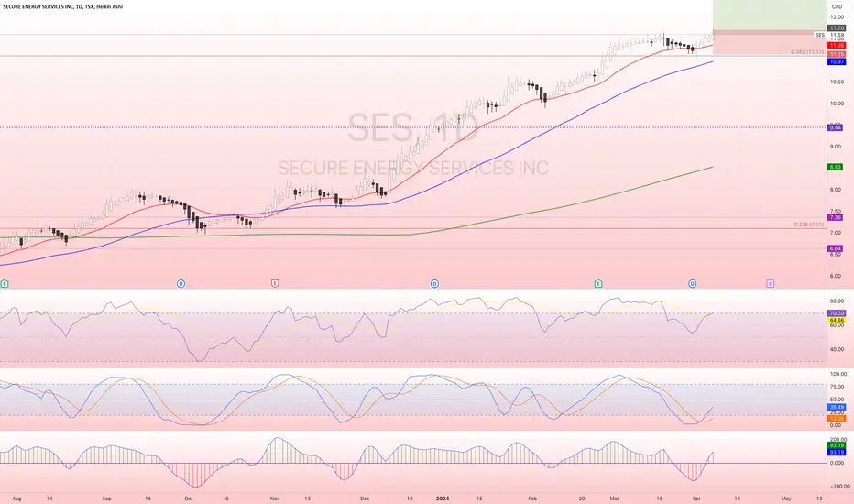Click the purple upcoming earnings marker near May
Screen dimensions: 854x504
[x=770, y=283]
